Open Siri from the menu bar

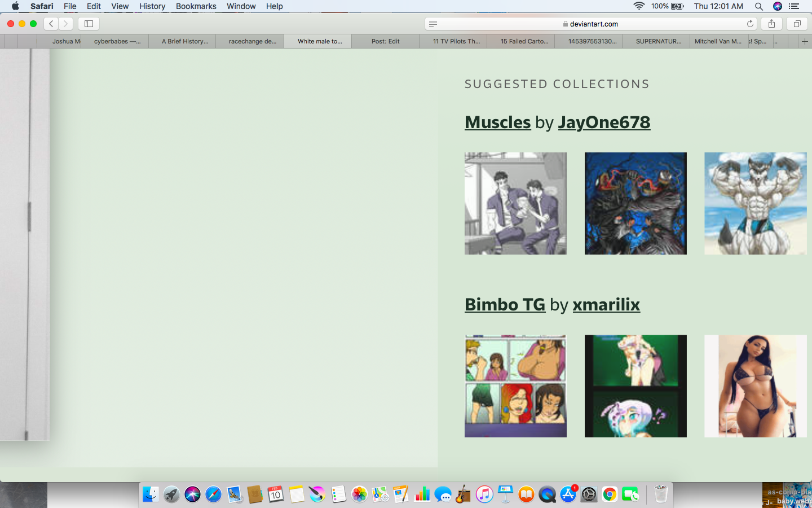[778, 6]
